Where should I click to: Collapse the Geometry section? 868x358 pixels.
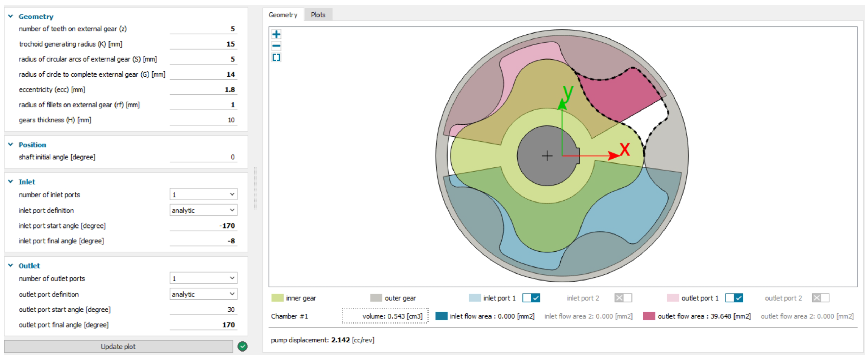click(x=11, y=16)
